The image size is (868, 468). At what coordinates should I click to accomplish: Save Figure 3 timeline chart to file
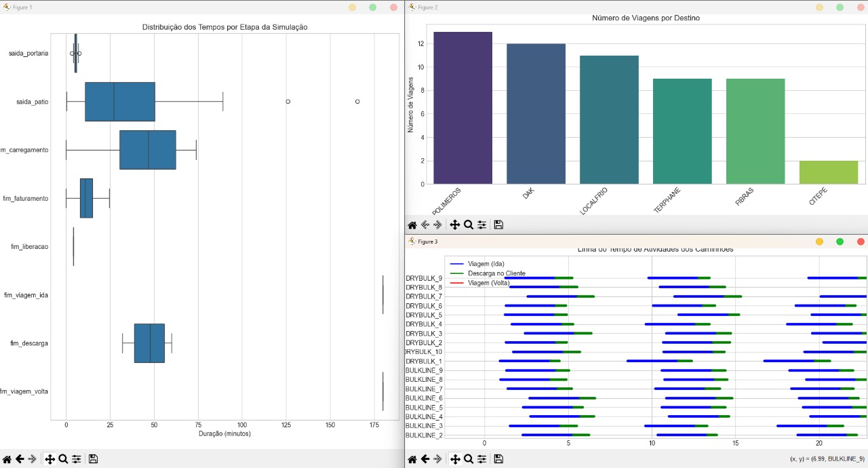[x=498, y=459]
